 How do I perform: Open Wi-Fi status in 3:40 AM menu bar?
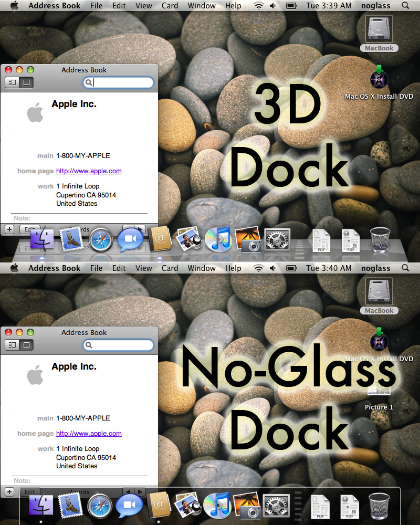(258, 268)
